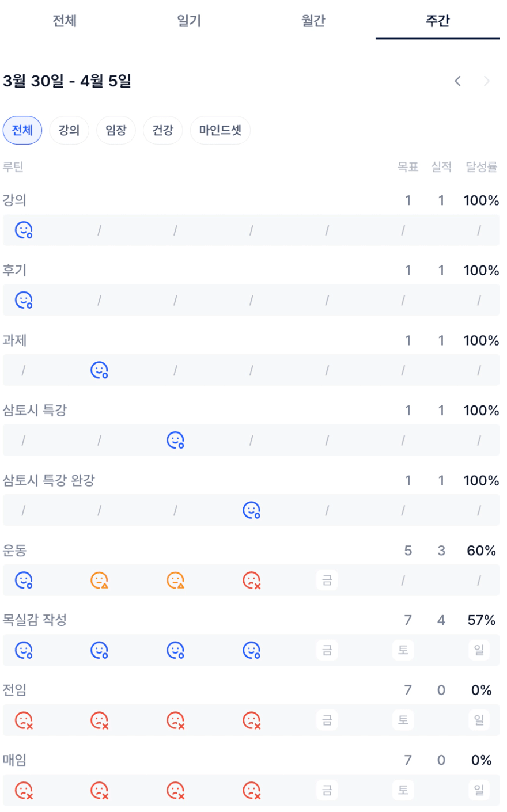Switch to the 월간 tab
The height and width of the screenshot is (812, 507).
point(313,21)
